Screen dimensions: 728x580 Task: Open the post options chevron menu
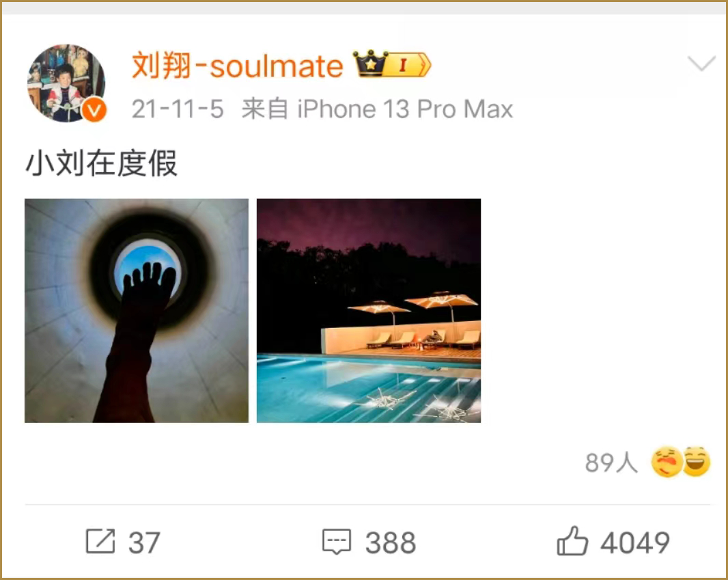[x=701, y=64]
